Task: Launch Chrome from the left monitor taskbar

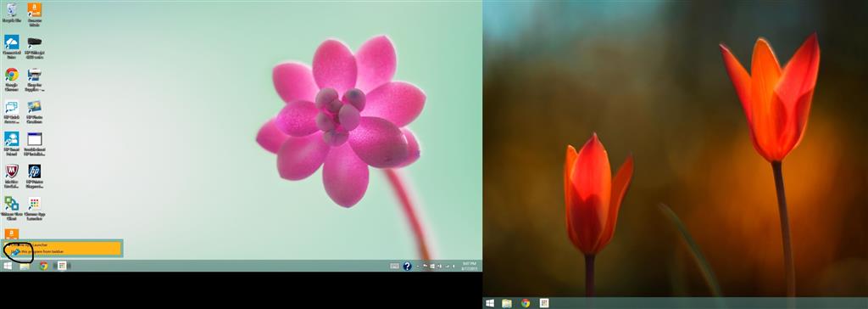Action: coord(44,266)
